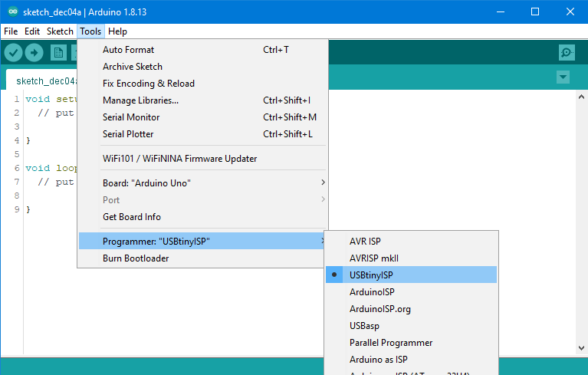588x375 pixels.
Task: Select AVR ISP programmer
Action: [x=412, y=241]
